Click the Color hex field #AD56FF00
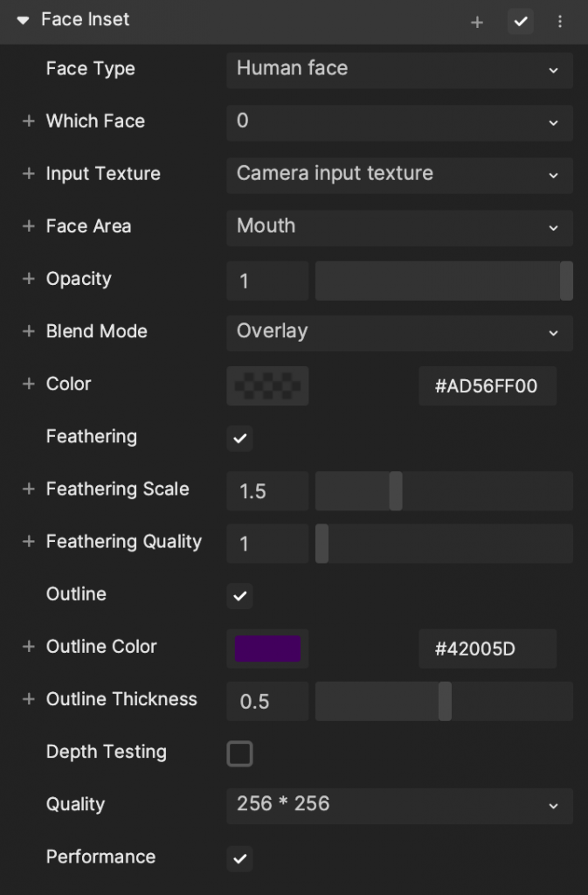 pos(487,385)
